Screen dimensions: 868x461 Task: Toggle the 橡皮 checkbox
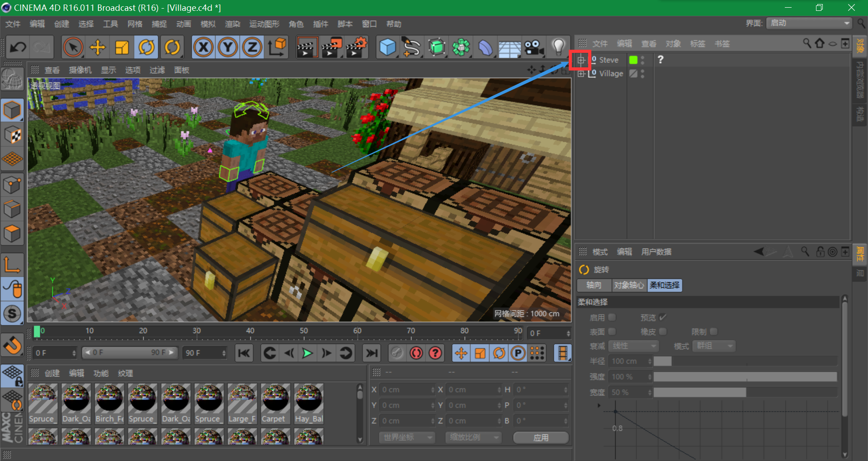click(663, 332)
